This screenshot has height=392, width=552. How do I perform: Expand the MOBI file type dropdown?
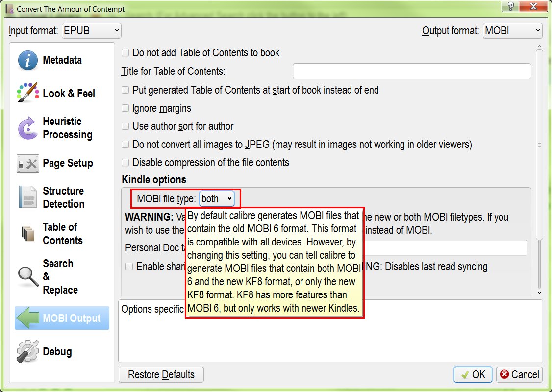[x=217, y=199]
